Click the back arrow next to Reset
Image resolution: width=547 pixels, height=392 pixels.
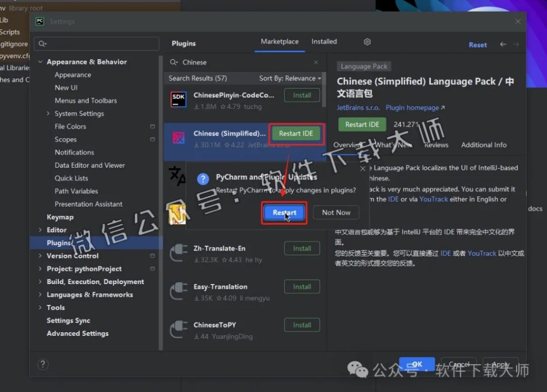pyautogui.click(x=503, y=45)
